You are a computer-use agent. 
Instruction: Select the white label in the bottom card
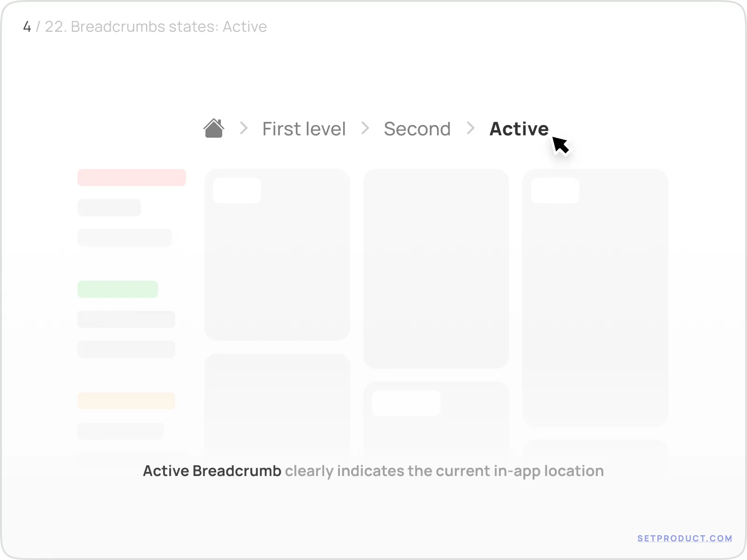[x=406, y=403]
